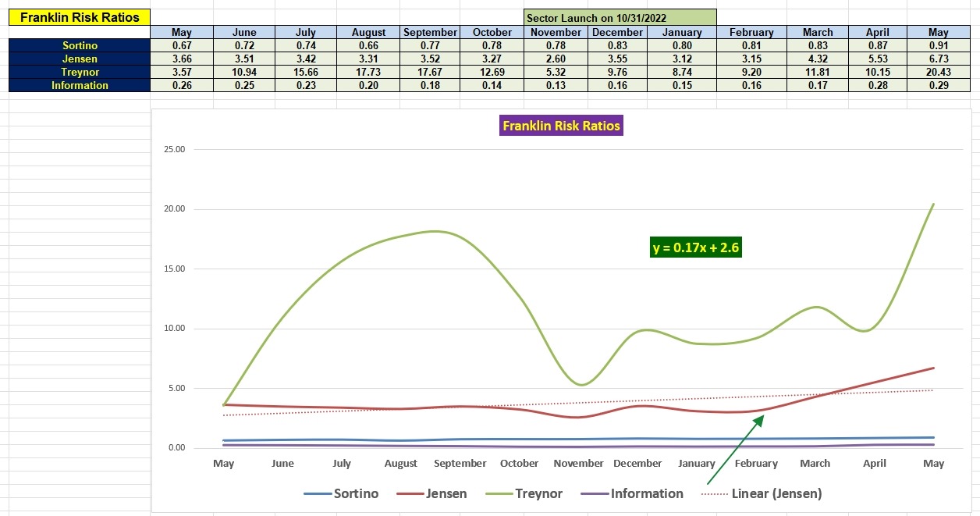Select the Treynor row label cell
The image size is (980, 516).
click(80, 72)
